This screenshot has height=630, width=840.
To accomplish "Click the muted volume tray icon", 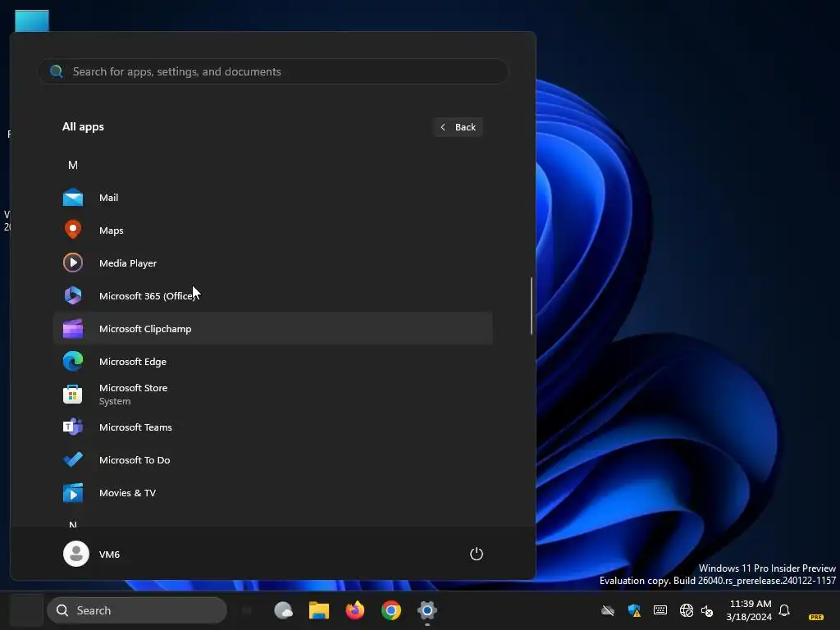I will coord(707,610).
